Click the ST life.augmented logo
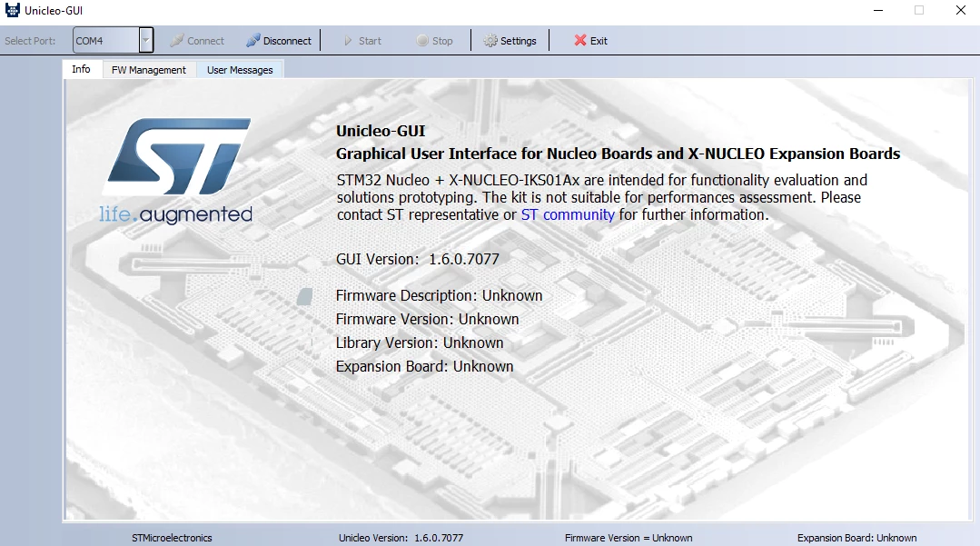980x546 pixels. click(x=177, y=171)
